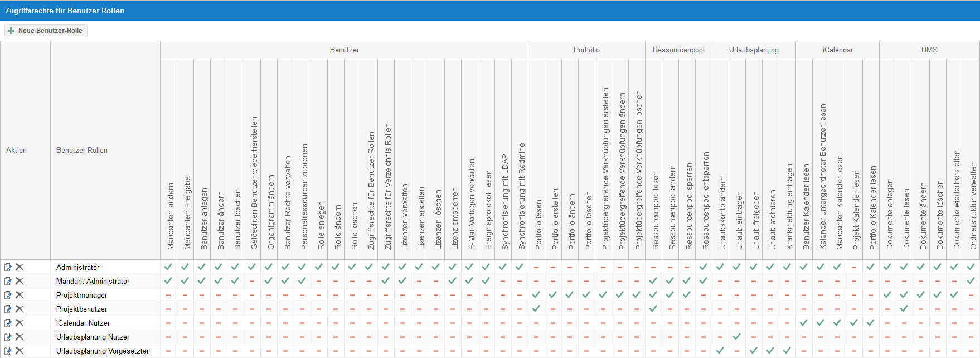Viewport: 980px width, 358px height.
Task: Select the Urlaubsplanung column group header
Action: (754, 50)
